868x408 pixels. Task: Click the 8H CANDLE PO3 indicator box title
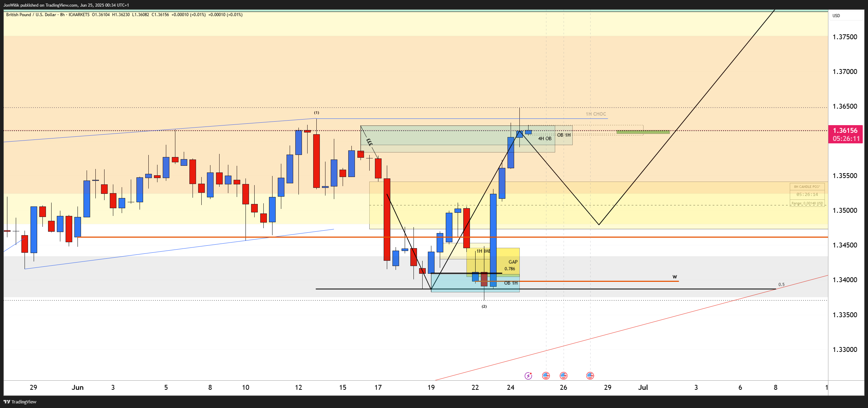807,187
